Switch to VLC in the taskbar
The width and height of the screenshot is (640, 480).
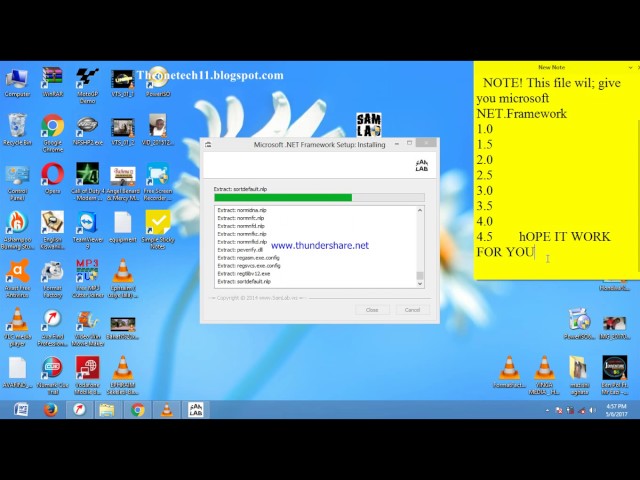coord(167,409)
